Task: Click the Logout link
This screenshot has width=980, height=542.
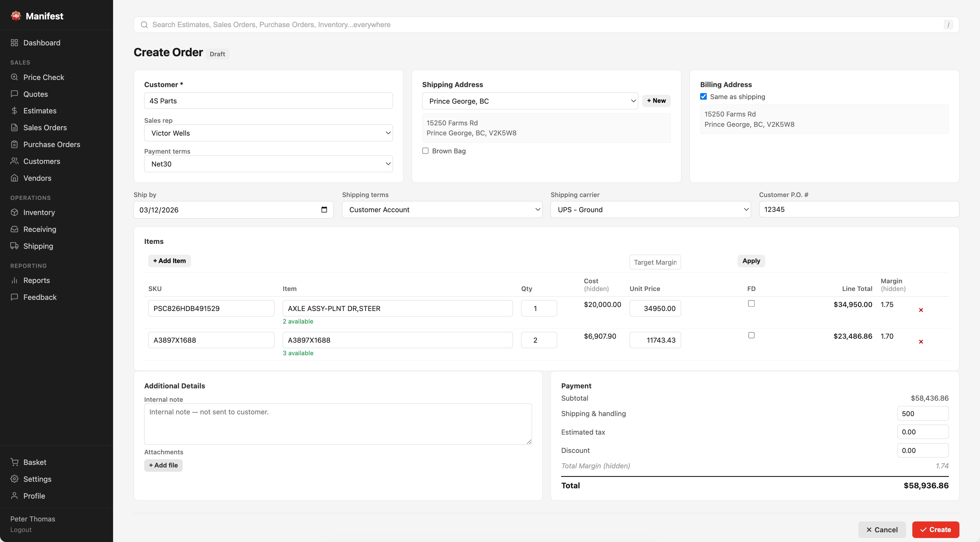Action: [x=21, y=529]
